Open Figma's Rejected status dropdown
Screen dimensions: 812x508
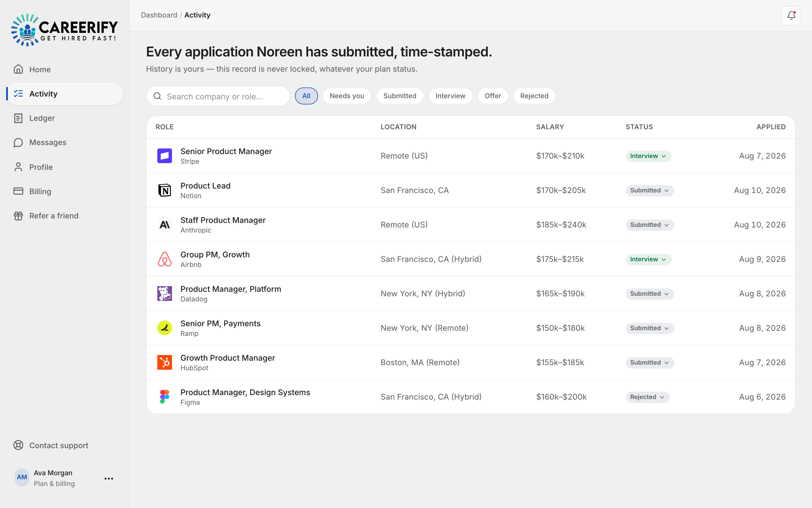coord(647,397)
